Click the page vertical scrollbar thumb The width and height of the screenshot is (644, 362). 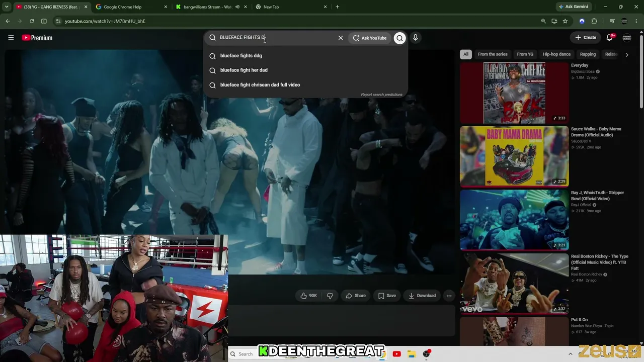[x=641, y=70]
